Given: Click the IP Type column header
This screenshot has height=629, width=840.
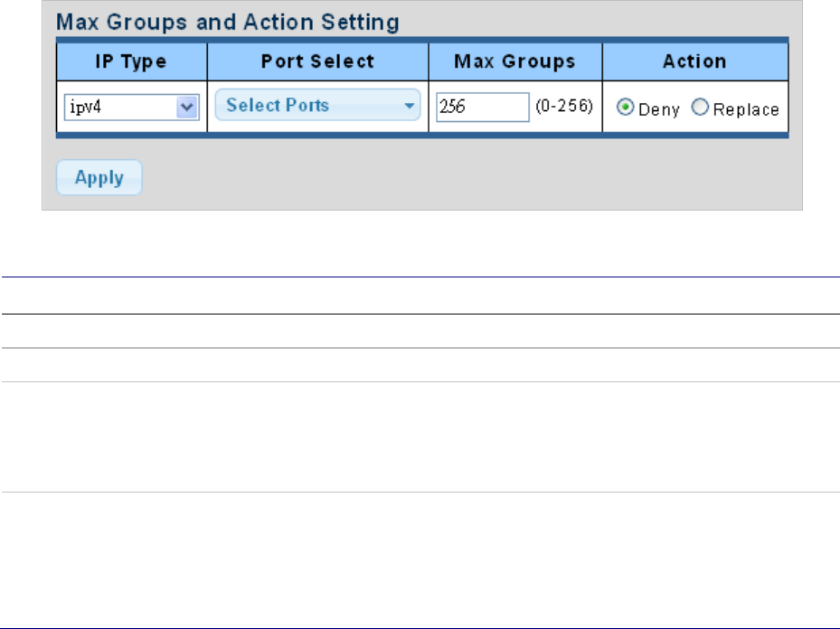Looking at the screenshot, I should 131,61.
